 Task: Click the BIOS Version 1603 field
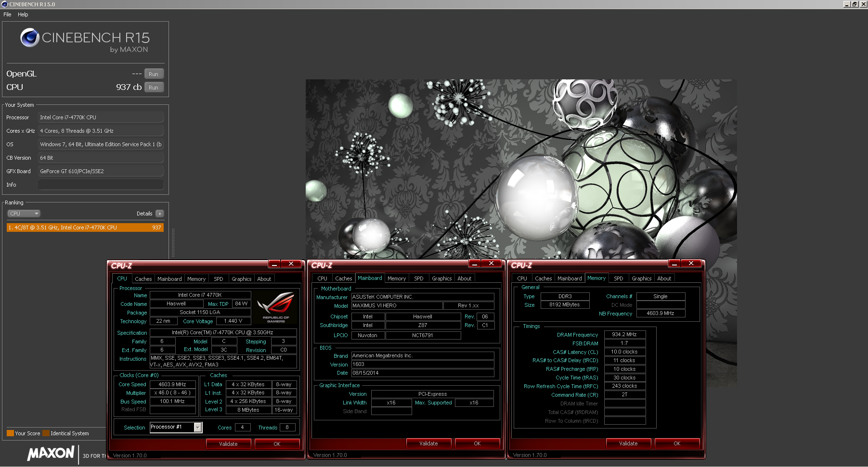click(x=423, y=365)
